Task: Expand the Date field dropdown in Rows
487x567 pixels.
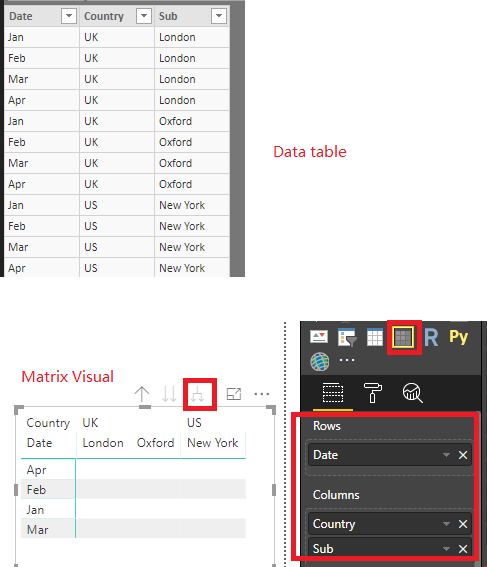Action: coord(447,455)
